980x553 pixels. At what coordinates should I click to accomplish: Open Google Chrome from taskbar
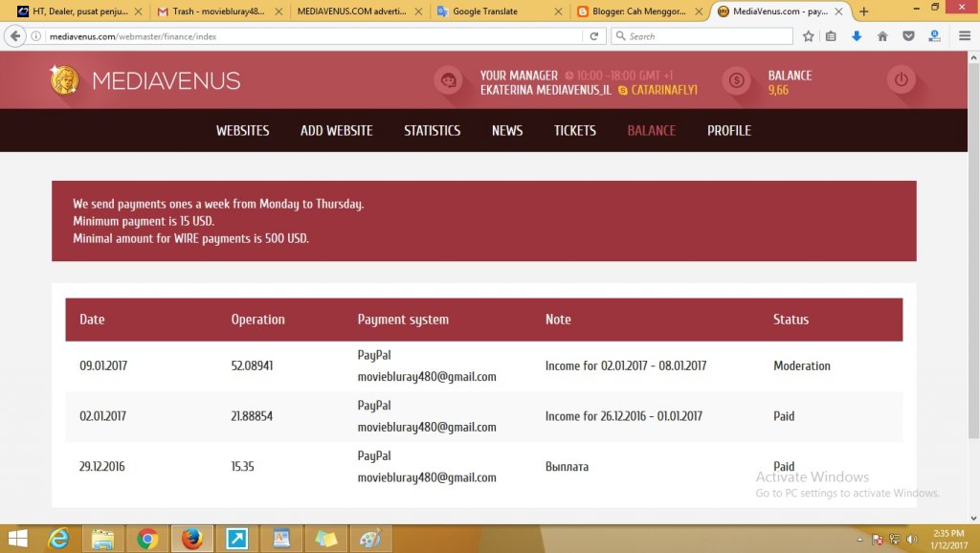pyautogui.click(x=147, y=539)
